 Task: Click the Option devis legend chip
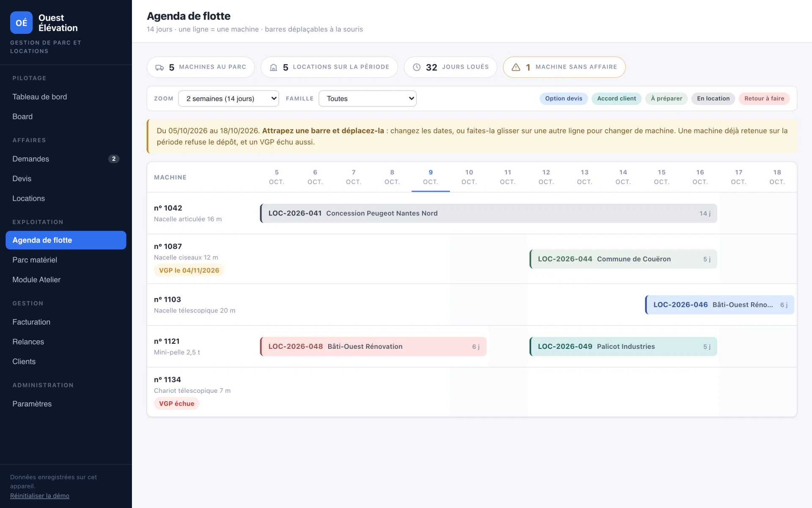point(563,99)
